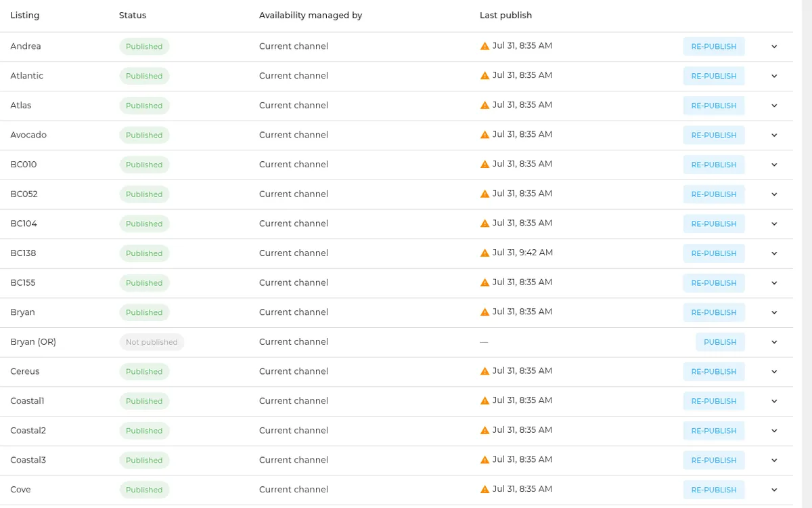
Task: Select the BC052 listing name
Action: click(x=24, y=194)
